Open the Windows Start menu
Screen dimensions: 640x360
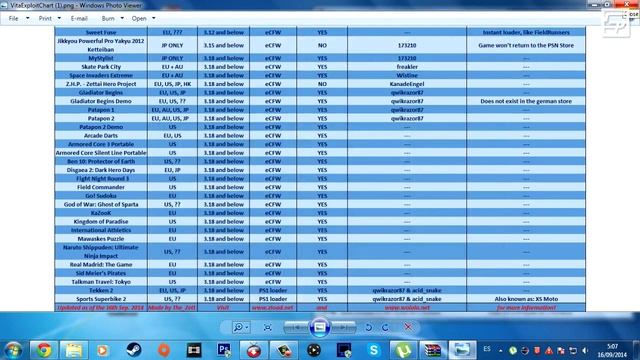pyautogui.click(x=13, y=350)
